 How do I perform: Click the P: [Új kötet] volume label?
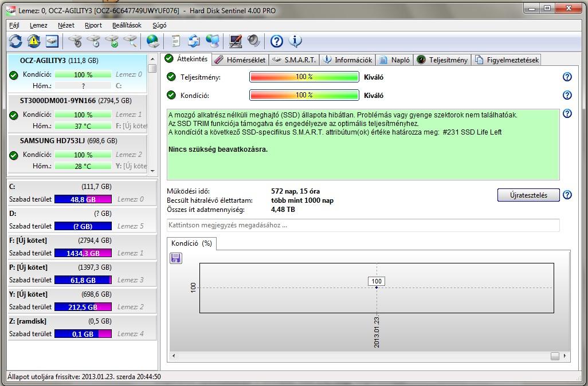(x=28, y=267)
